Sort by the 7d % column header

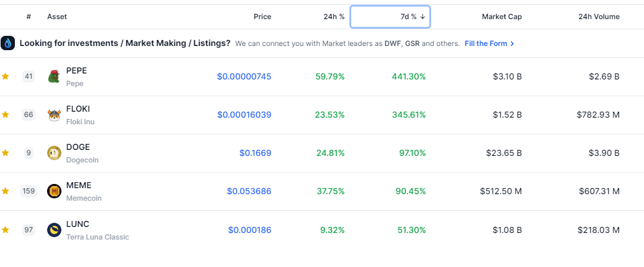pos(390,17)
